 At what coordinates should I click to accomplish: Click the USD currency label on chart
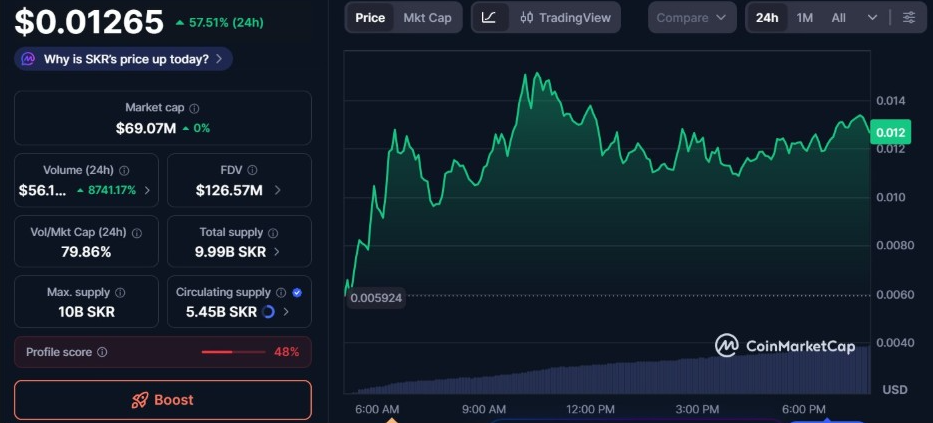[x=895, y=390]
